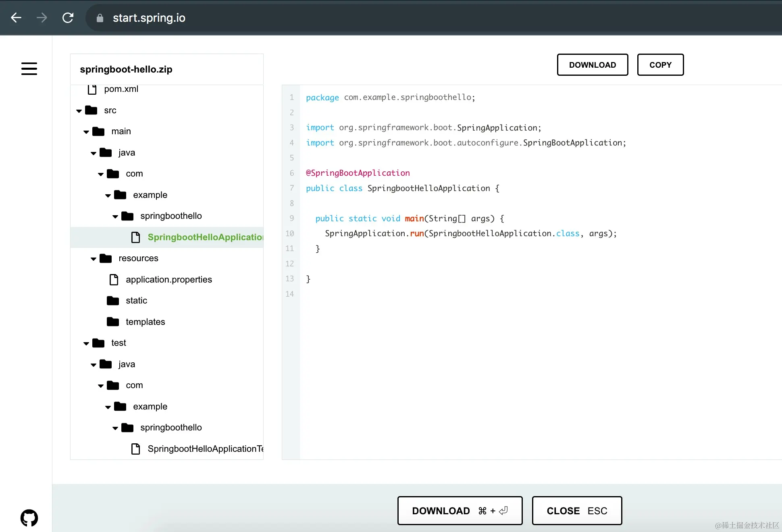
Task: Click the templates folder icon
Action: click(x=113, y=322)
